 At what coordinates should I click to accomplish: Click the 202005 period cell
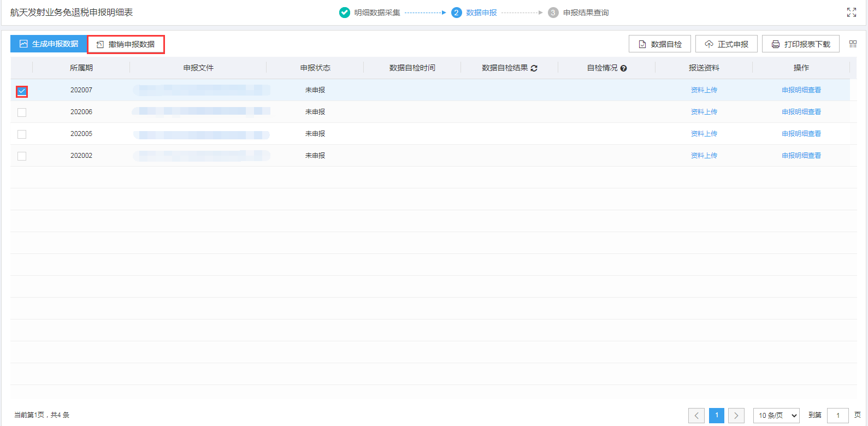pos(81,134)
